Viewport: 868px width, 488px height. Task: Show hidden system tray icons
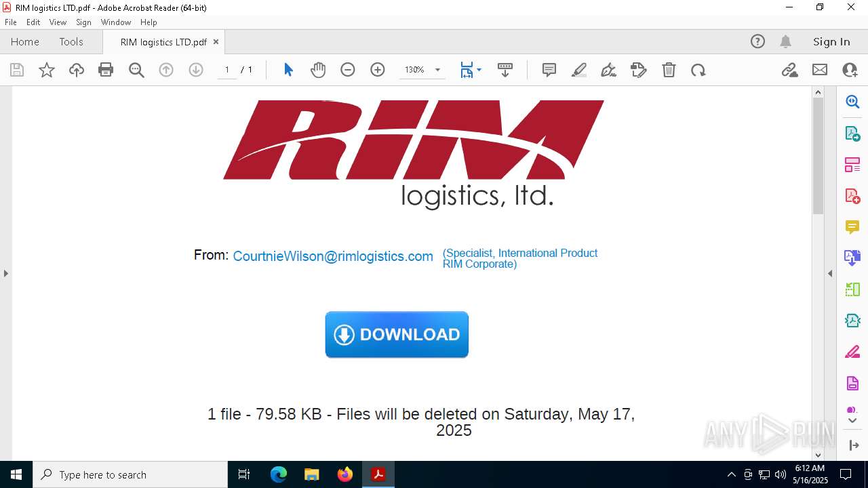(731, 474)
